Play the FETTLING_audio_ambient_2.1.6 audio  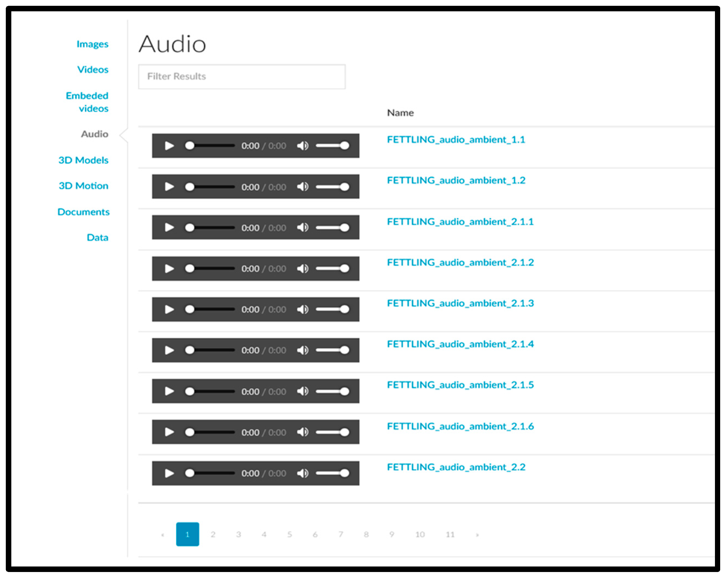click(x=169, y=432)
